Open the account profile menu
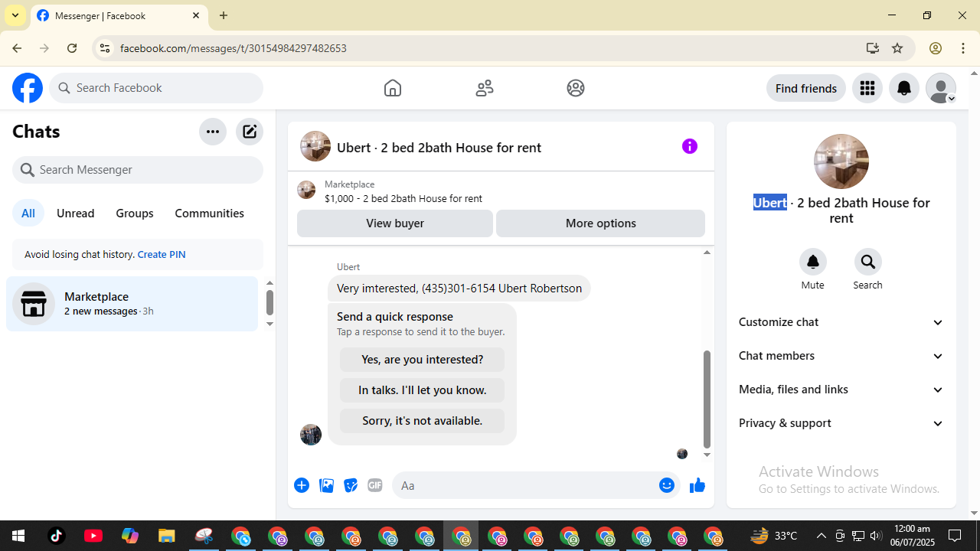The width and height of the screenshot is (980, 551). tap(941, 88)
